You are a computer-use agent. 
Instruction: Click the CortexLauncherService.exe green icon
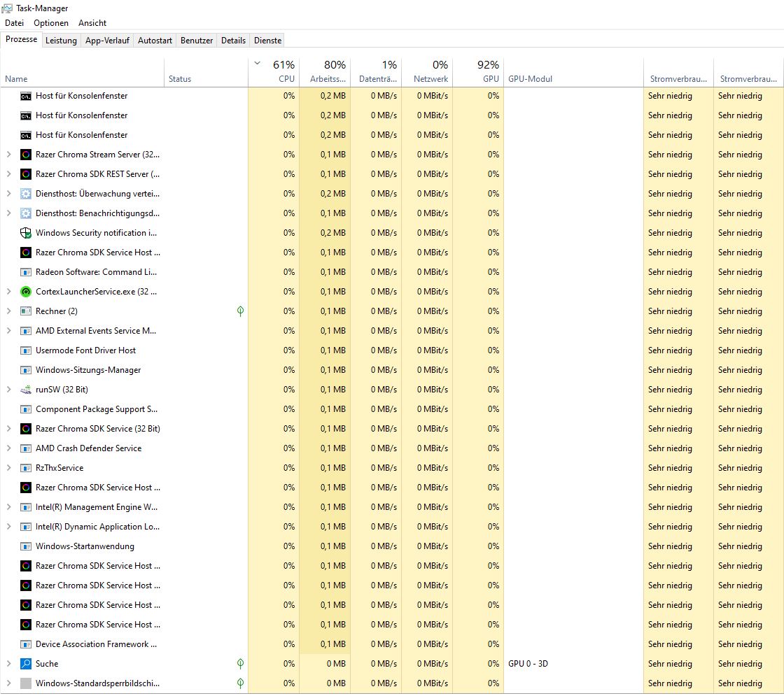click(x=26, y=292)
